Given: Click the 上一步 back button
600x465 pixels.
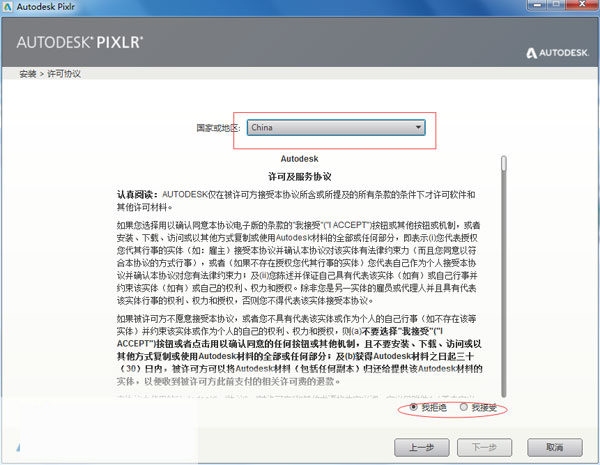Looking at the screenshot, I should [422, 447].
